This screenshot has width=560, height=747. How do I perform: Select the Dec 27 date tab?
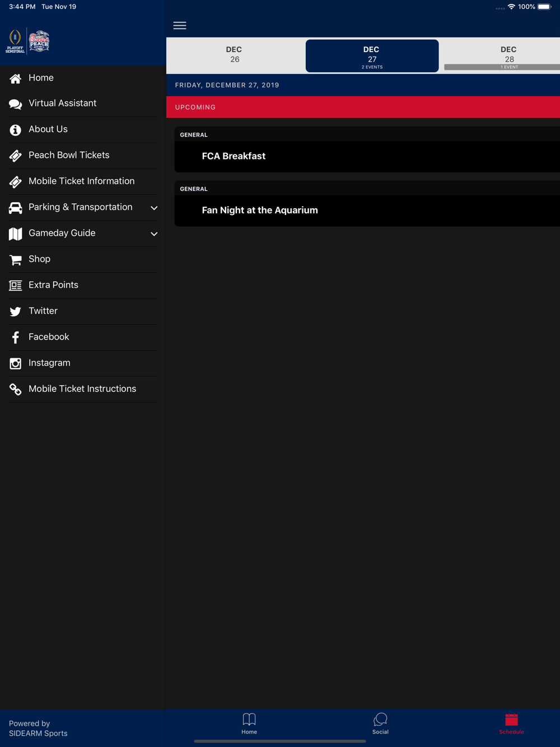pos(372,55)
